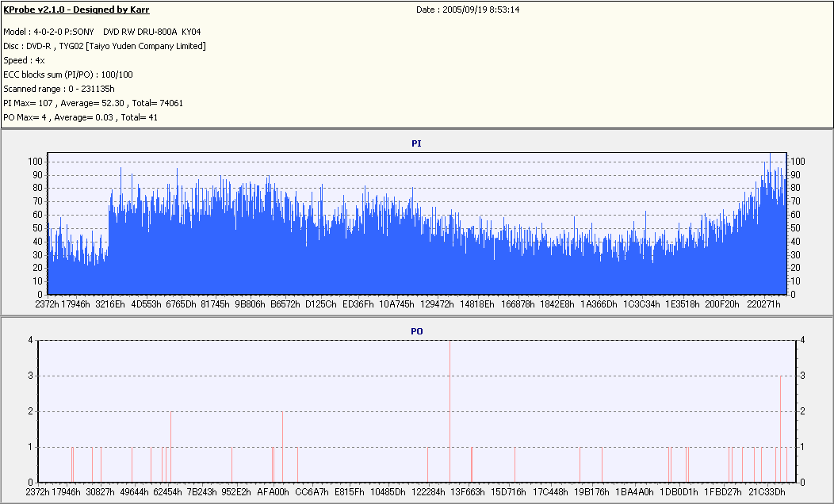This screenshot has width=834, height=504.
Task: Click the PI graph title
Action: tap(416, 143)
